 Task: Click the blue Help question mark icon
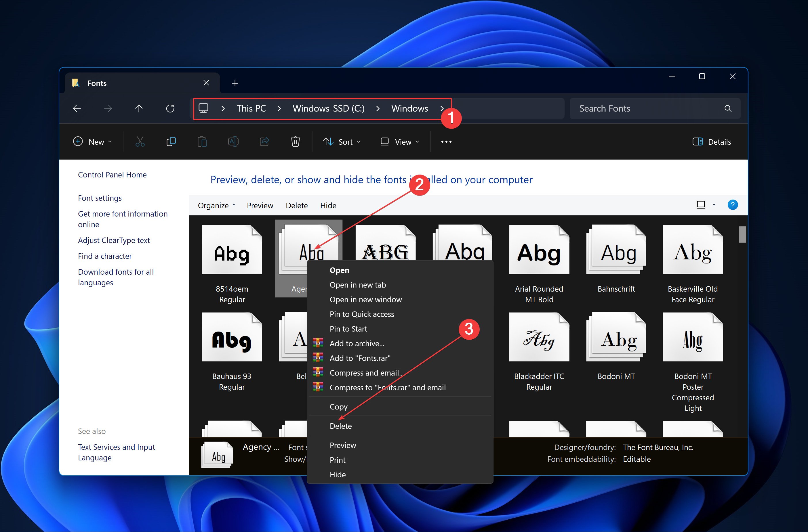tap(733, 205)
